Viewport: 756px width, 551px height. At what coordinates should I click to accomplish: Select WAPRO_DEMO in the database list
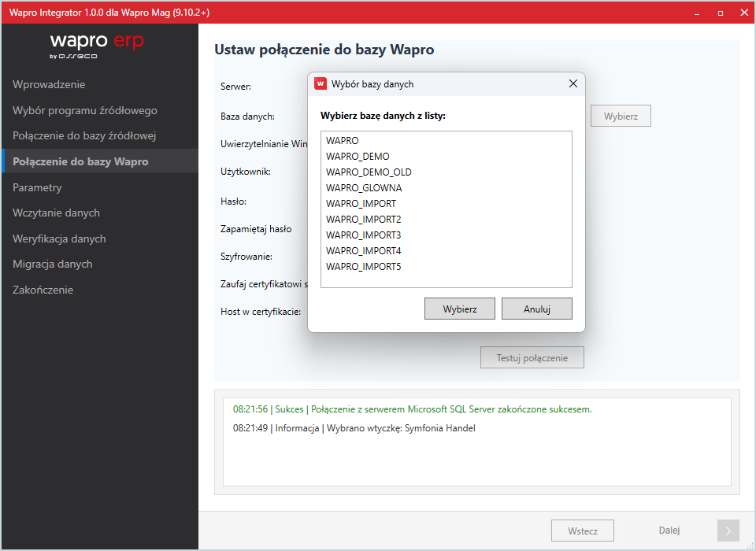tap(358, 157)
